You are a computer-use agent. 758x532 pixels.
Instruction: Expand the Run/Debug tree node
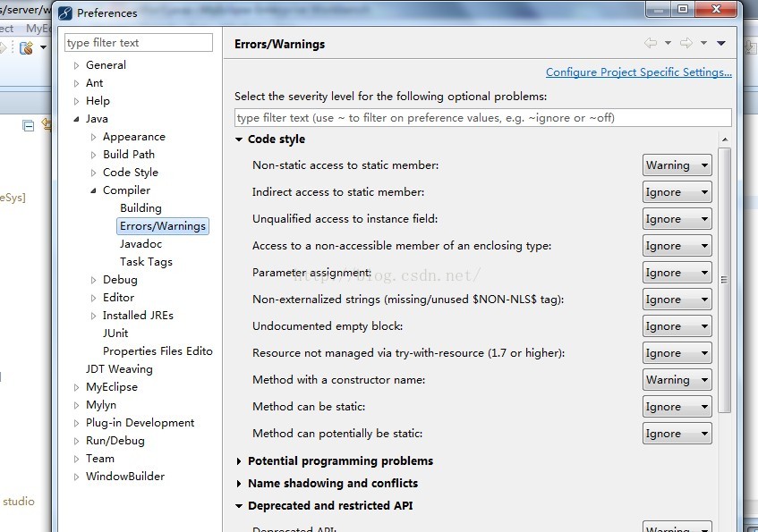pyautogui.click(x=76, y=441)
